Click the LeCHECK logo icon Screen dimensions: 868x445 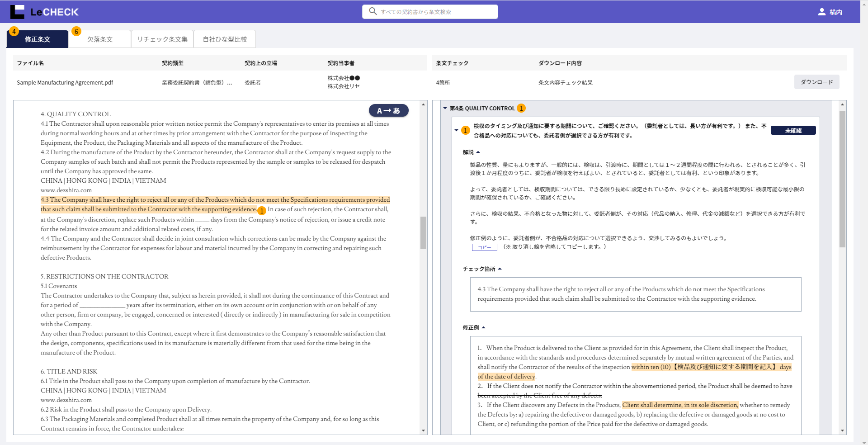[17, 12]
